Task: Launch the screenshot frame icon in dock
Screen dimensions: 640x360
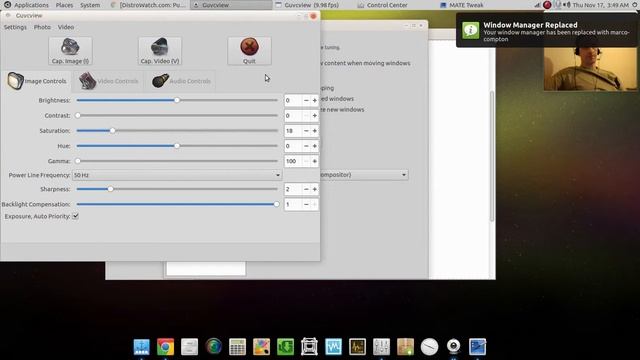Action: click(309, 347)
